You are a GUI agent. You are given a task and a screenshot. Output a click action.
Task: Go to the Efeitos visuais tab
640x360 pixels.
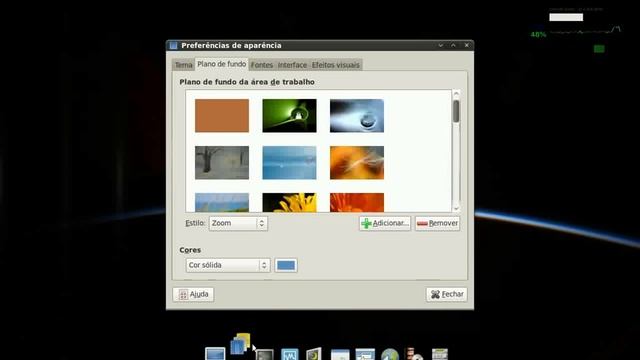tap(336, 65)
